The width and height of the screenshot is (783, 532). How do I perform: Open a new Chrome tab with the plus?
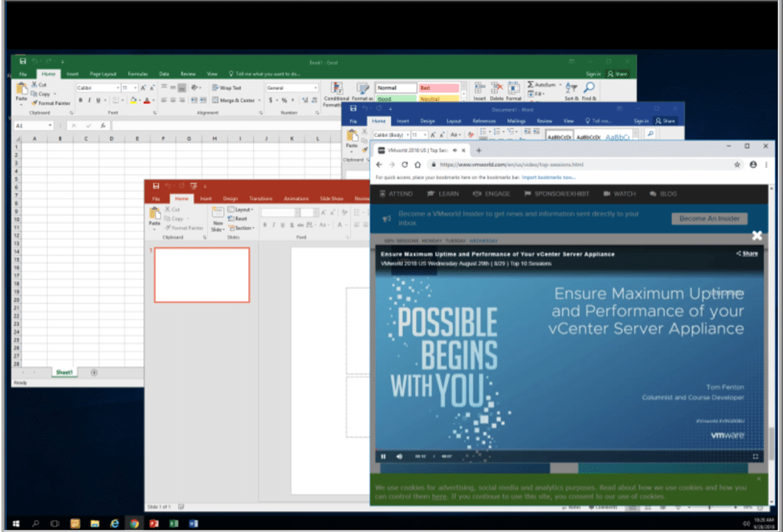point(479,150)
